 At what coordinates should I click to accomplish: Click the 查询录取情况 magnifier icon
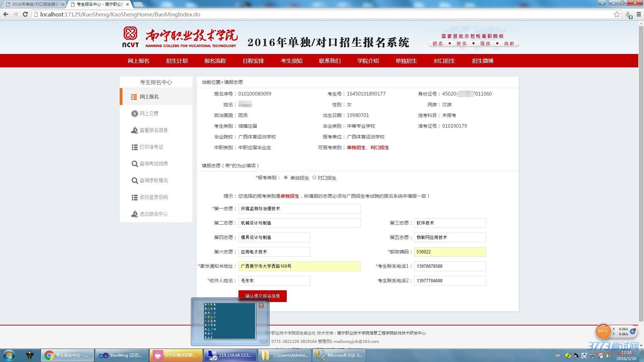coord(135,181)
